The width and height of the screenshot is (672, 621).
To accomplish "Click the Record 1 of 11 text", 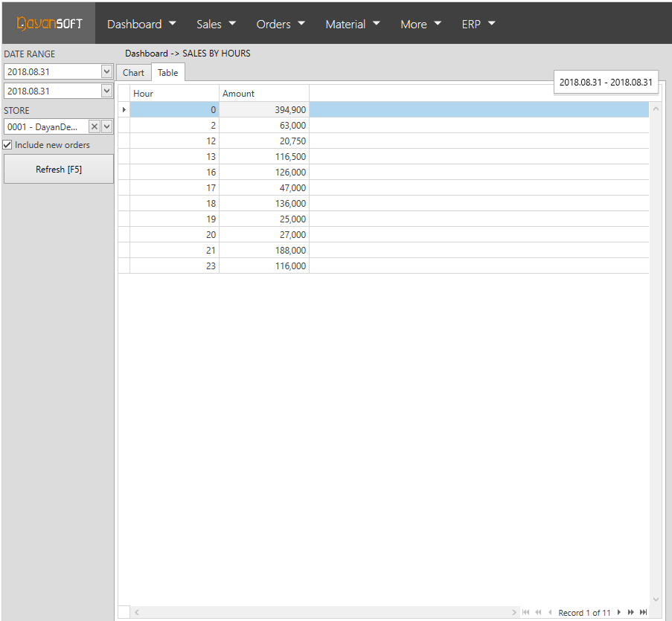I will 584,613.
